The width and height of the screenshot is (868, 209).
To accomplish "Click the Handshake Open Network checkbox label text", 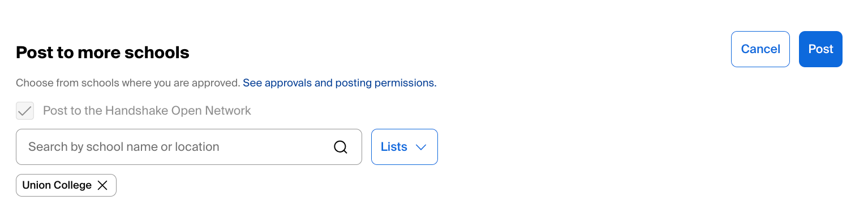I will 147,111.
